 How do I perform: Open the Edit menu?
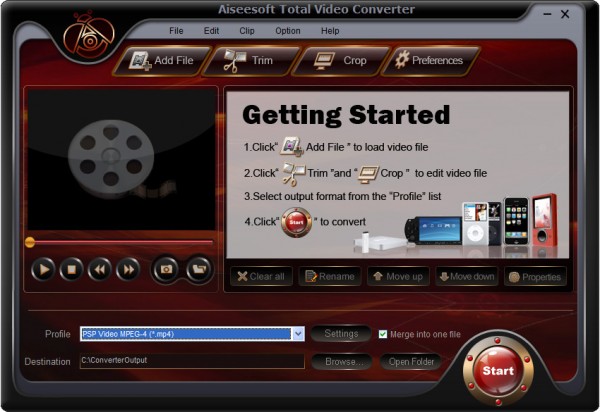[x=211, y=31]
